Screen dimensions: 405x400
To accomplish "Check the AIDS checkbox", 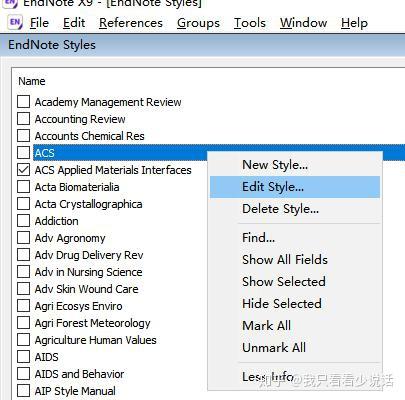I will point(23,357).
